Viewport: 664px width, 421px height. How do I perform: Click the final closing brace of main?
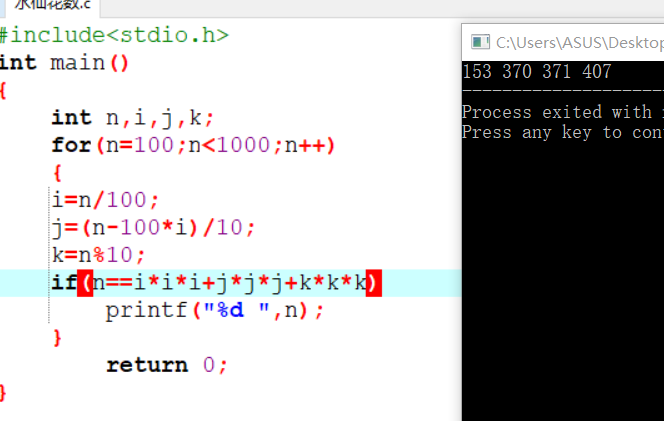(4, 391)
